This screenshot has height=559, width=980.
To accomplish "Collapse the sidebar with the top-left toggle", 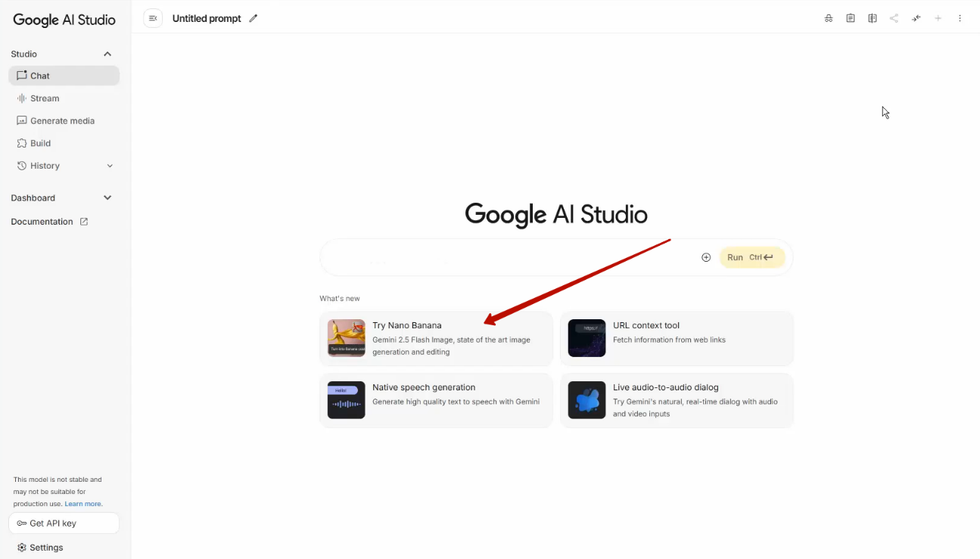I will [x=153, y=18].
